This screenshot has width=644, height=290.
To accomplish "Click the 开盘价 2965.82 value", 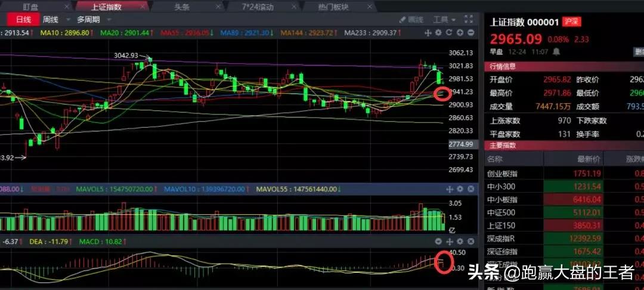I will tap(557, 80).
